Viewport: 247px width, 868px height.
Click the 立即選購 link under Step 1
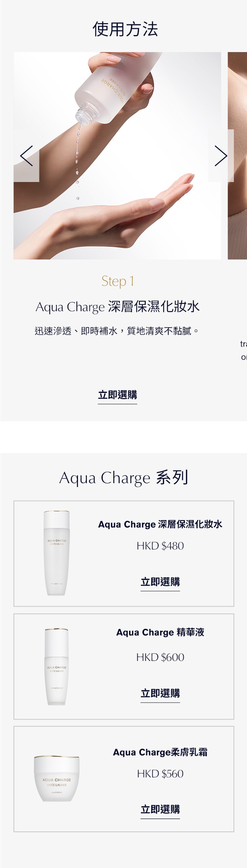pyautogui.click(x=117, y=395)
